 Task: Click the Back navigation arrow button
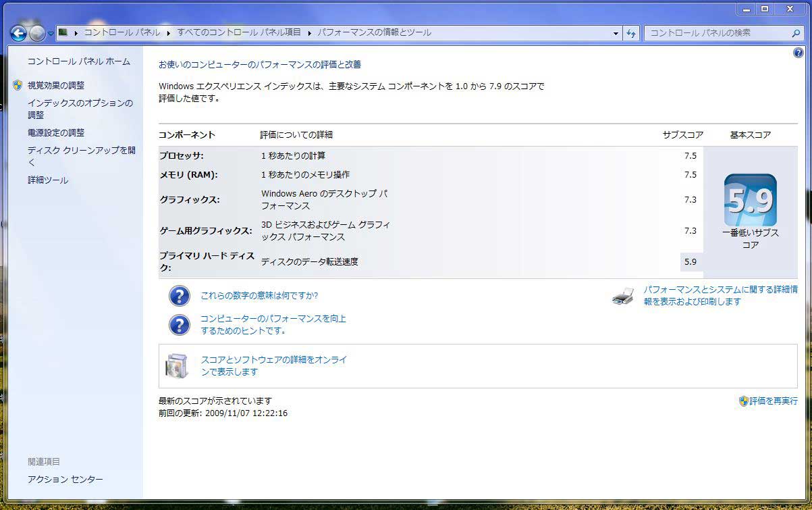18,32
